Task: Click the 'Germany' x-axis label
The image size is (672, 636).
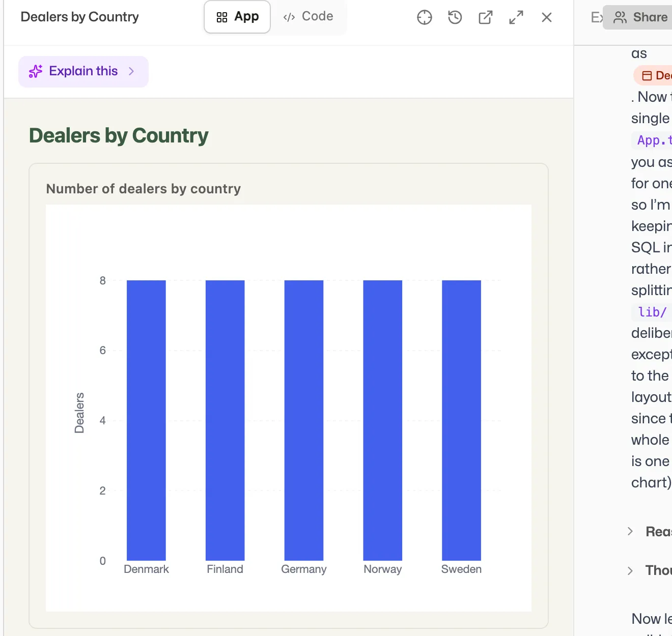Action: pyautogui.click(x=304, y=569)
